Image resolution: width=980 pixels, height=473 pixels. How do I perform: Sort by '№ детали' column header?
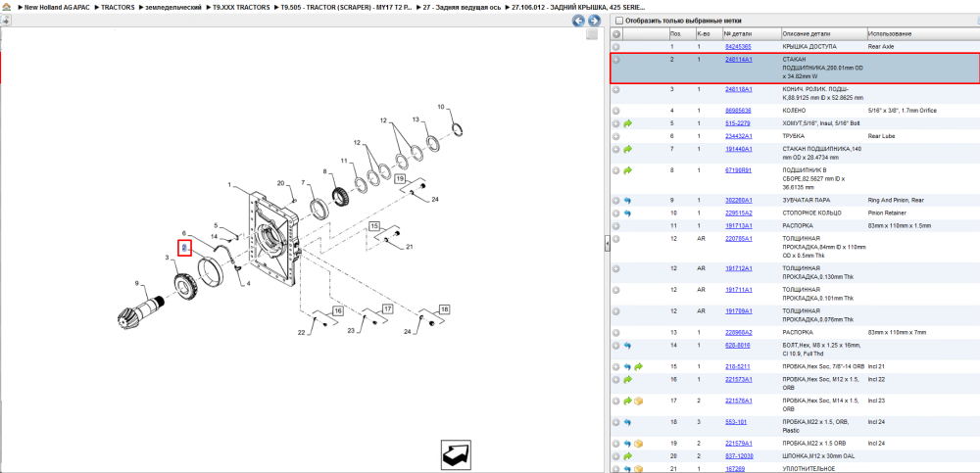click(752, 33)
